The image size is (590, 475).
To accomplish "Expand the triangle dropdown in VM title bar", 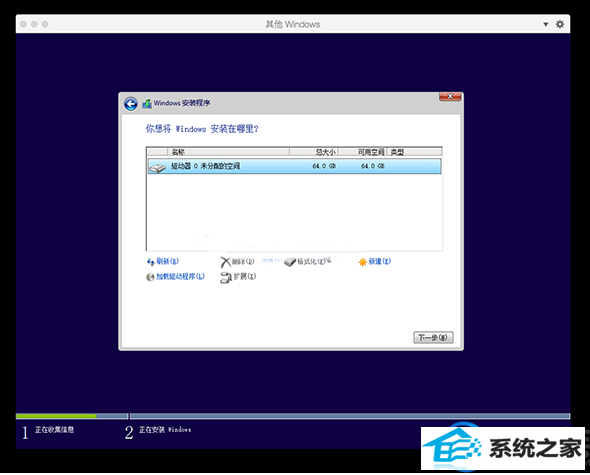I will coord(545,24).
